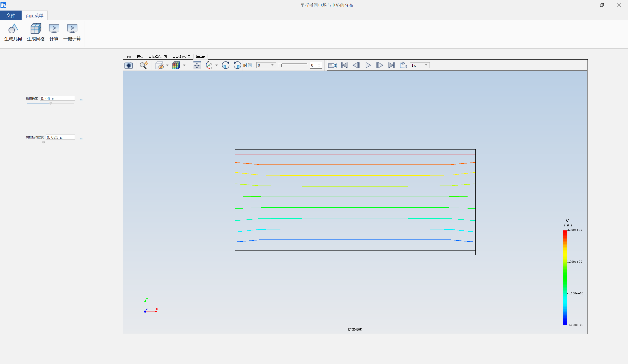Click the hide-object box with eye icon
This screenshot has width=628, height=364.
click(159, 65)
